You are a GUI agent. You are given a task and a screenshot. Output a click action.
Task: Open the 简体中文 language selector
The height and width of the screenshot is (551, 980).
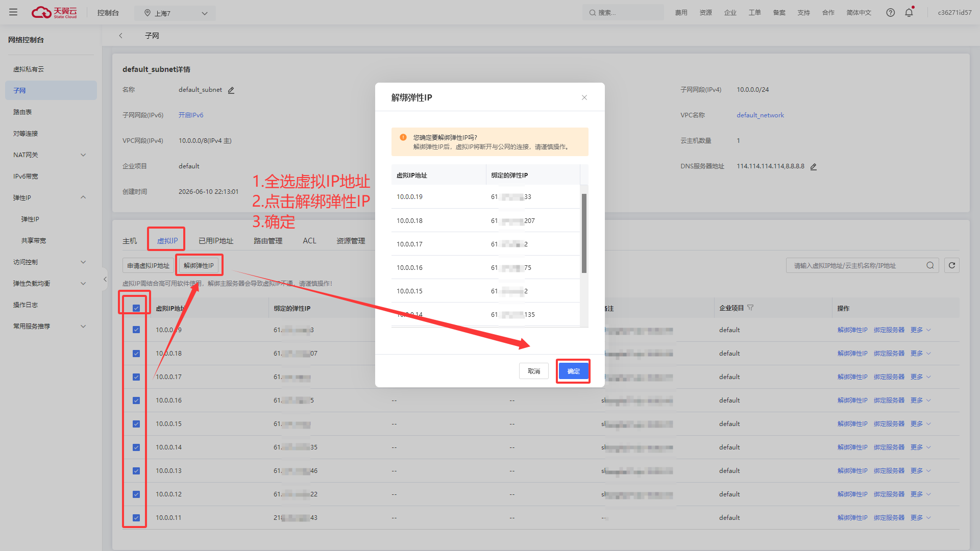coord(859,13)
